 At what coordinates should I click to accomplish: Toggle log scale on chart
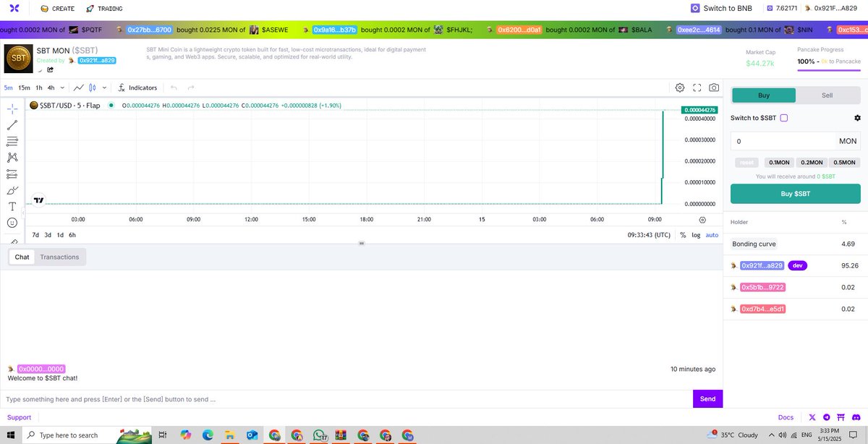696,235
